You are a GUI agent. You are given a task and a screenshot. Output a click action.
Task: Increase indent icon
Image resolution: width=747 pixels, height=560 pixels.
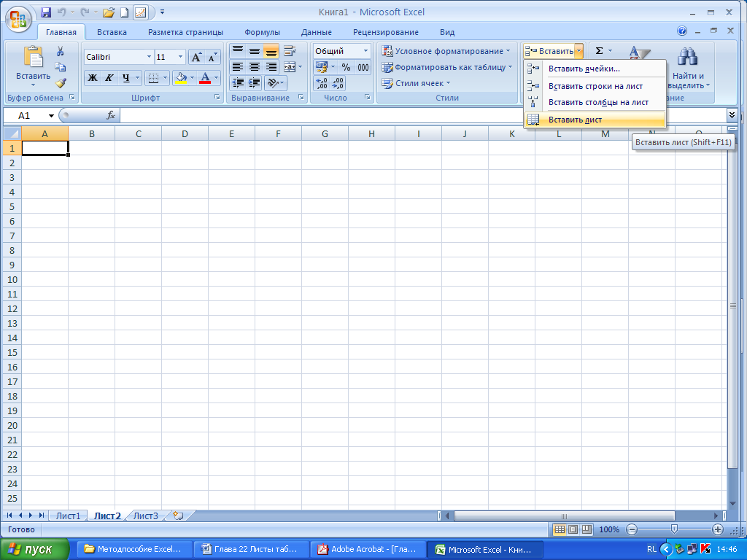click(255, 83)
